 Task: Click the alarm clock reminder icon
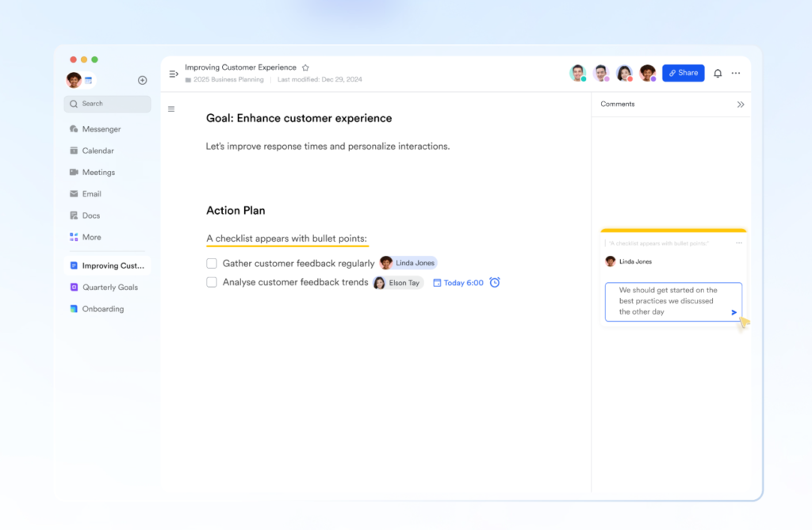(x=495, y=283)
